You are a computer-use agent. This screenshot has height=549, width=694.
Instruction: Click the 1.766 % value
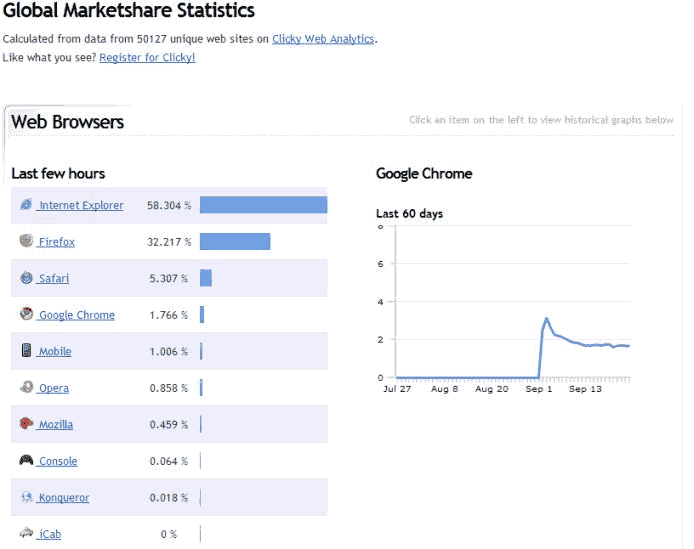(169, 315)
